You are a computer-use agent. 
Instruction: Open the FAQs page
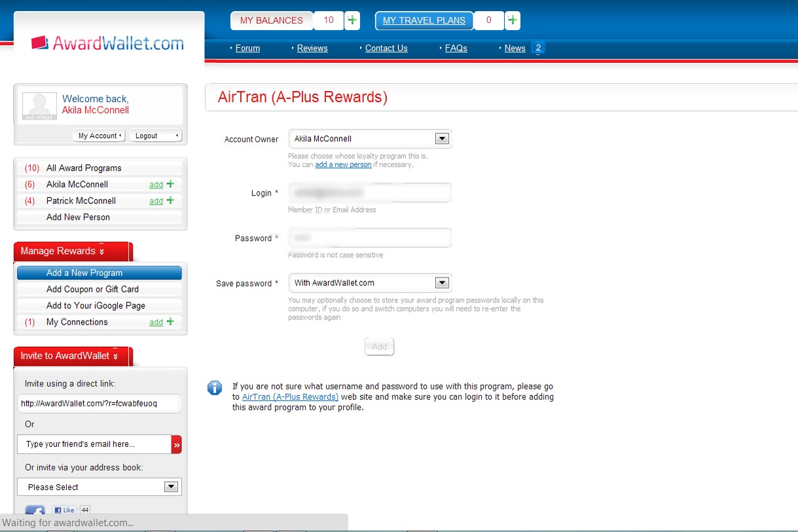click(x=456, y=48)
